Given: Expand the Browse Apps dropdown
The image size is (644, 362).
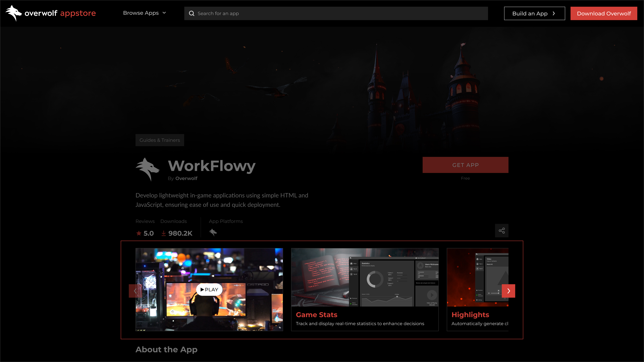Looking at the screenshot, I should 145,13.
